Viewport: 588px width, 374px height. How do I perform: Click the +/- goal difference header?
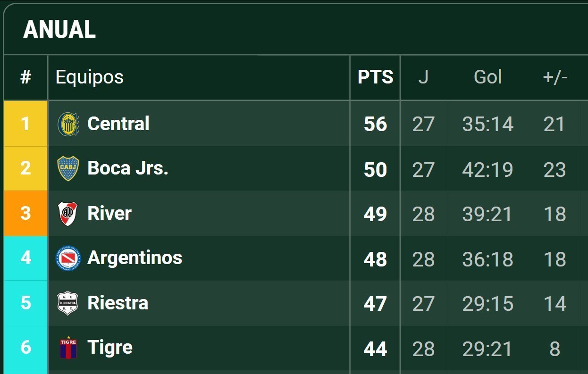[x=555, y=77]
